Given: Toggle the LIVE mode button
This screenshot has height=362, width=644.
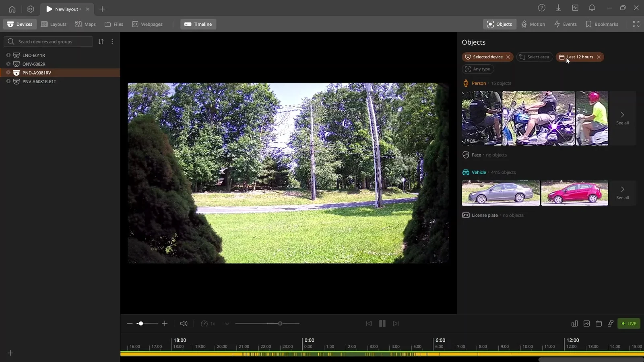Looking at the screenshot, I should [x=629, y=323].
